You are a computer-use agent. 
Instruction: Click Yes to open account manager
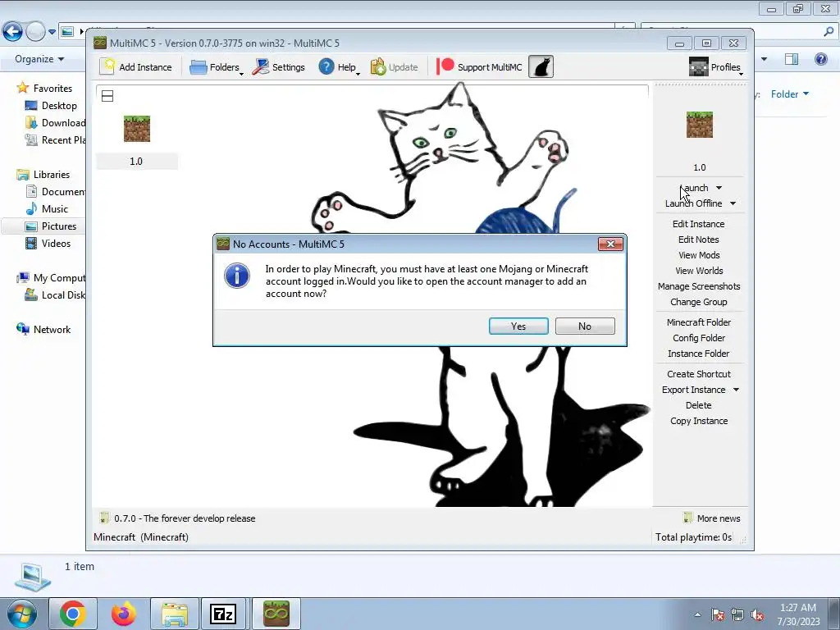tap(518, 326)
